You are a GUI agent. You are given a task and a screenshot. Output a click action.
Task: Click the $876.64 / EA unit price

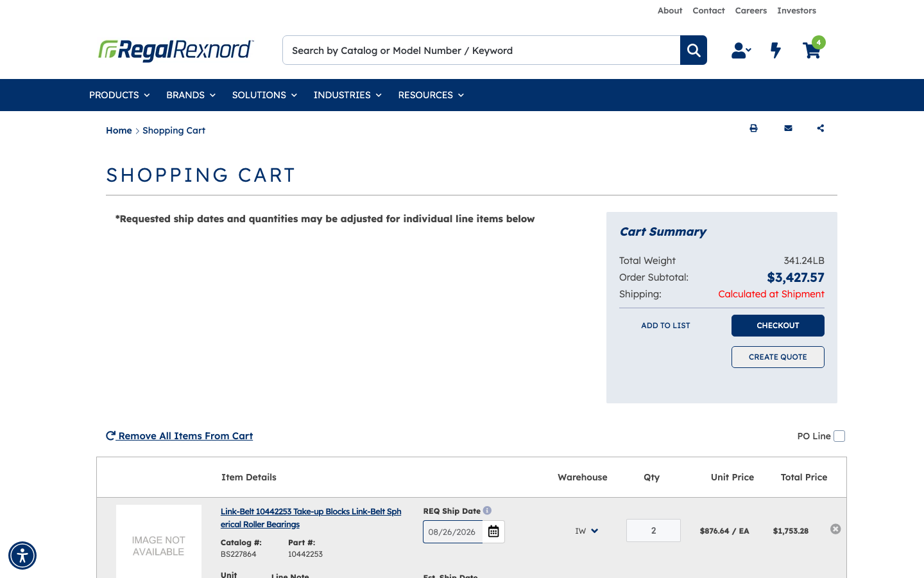(724, 531)
